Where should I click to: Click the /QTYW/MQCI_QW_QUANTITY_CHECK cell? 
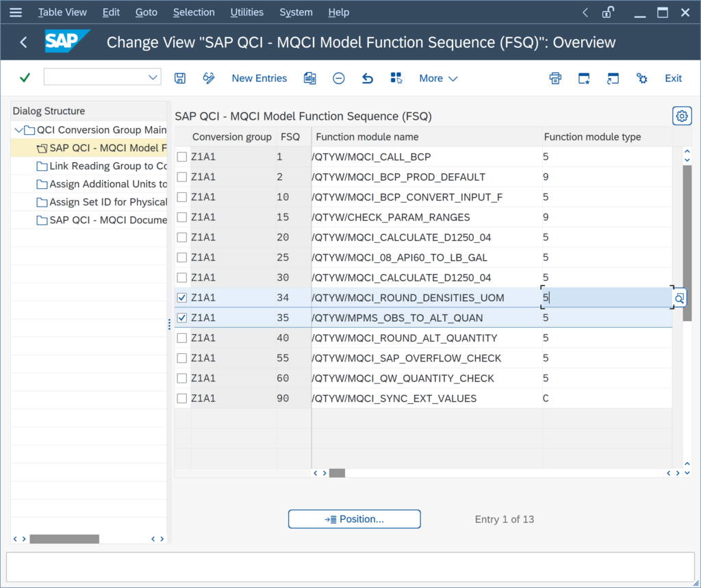[x=427, y=379]
